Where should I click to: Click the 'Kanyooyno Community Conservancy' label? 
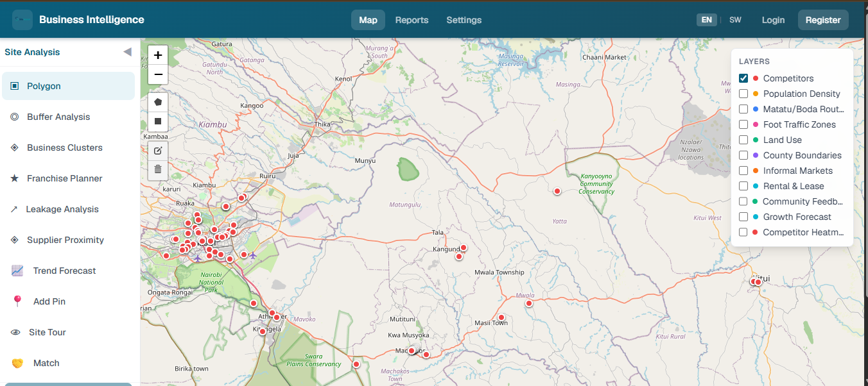tap(596, 183)
